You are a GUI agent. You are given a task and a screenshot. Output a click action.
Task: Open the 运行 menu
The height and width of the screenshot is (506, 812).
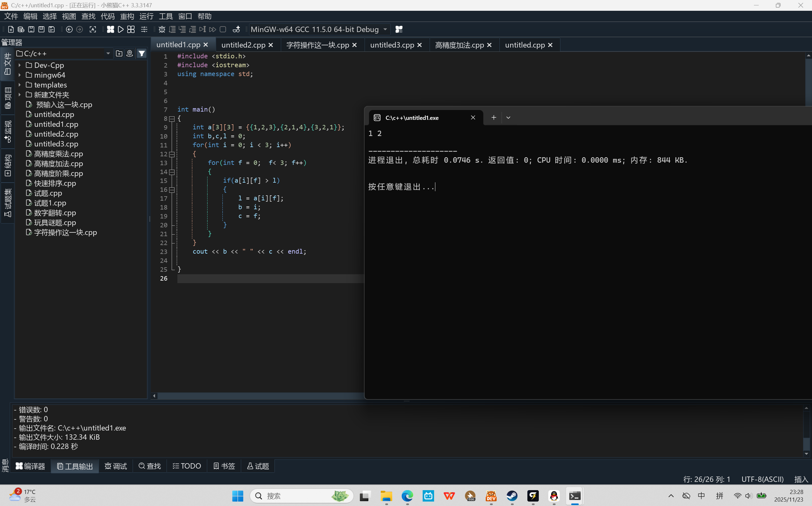[x=146, y=16]
